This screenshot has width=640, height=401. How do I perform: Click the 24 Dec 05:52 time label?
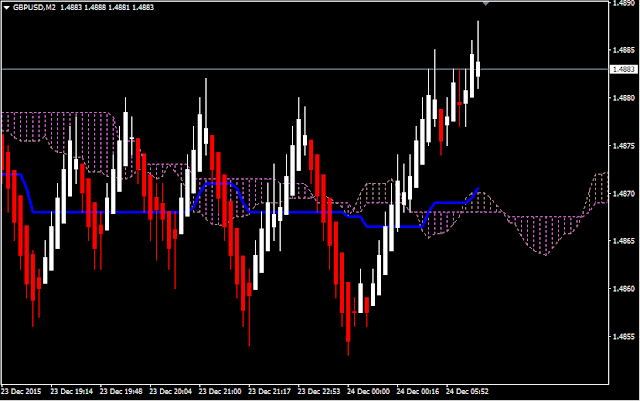click(x=467, y=391)
